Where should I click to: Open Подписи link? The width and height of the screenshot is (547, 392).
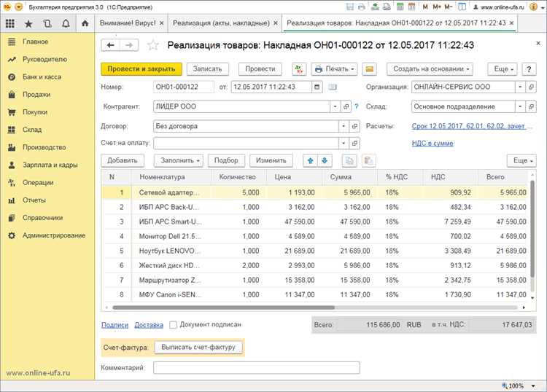115,325
